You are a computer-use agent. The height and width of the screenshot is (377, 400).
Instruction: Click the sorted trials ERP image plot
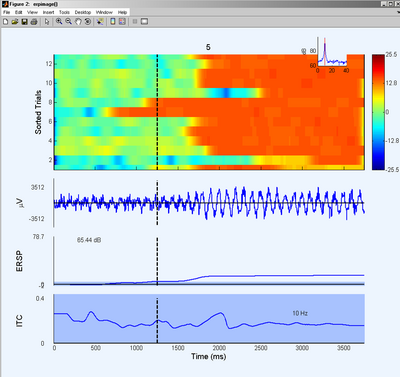tap(209, 112)
